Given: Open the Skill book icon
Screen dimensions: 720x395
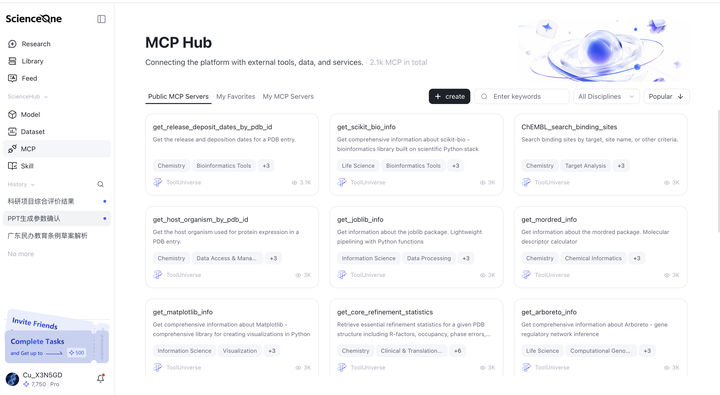Looking at the screenshot, I should (x=12, y=166).
